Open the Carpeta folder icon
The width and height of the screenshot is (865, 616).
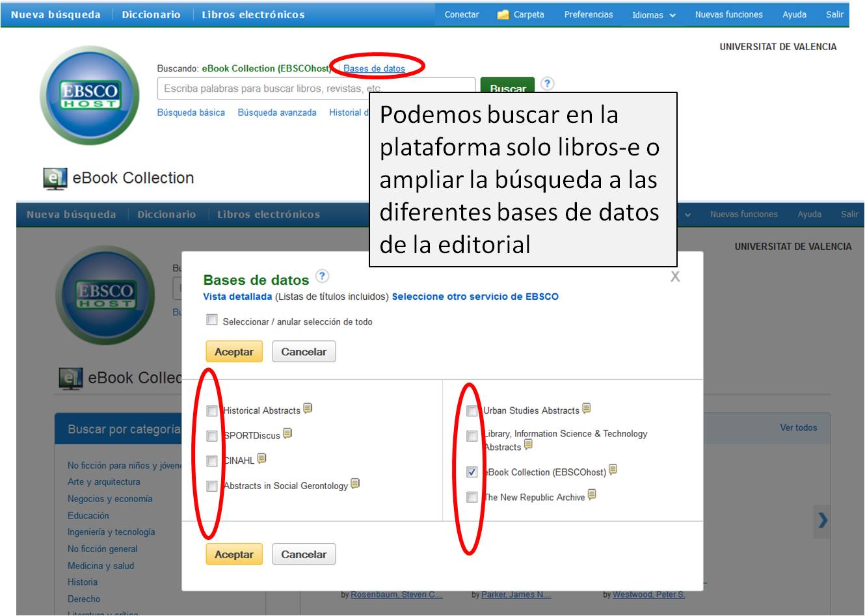[x=503, y=14]
